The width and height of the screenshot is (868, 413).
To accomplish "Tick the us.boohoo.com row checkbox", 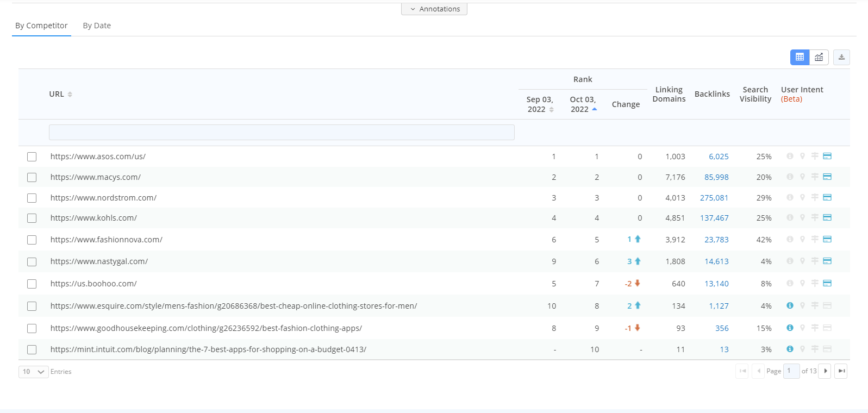I will [x=32, y=284].
